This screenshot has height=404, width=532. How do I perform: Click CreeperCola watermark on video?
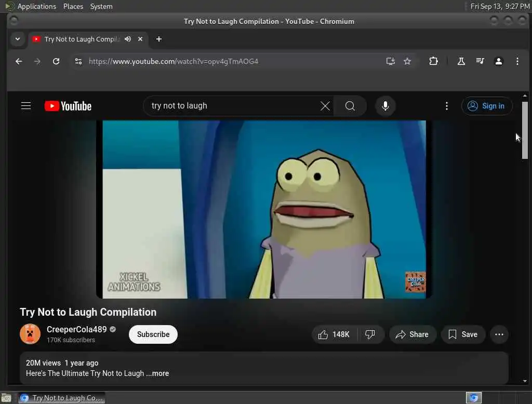pos(415,281)
